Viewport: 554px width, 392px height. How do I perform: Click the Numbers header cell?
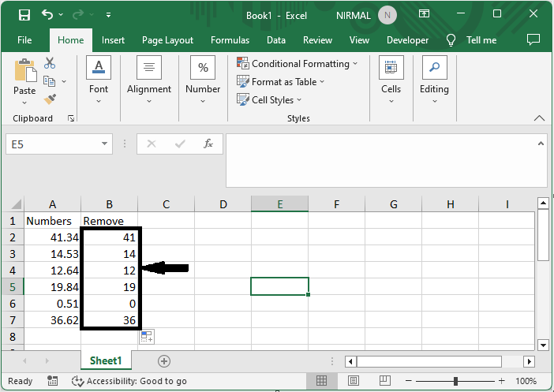(x=52, y=221)
